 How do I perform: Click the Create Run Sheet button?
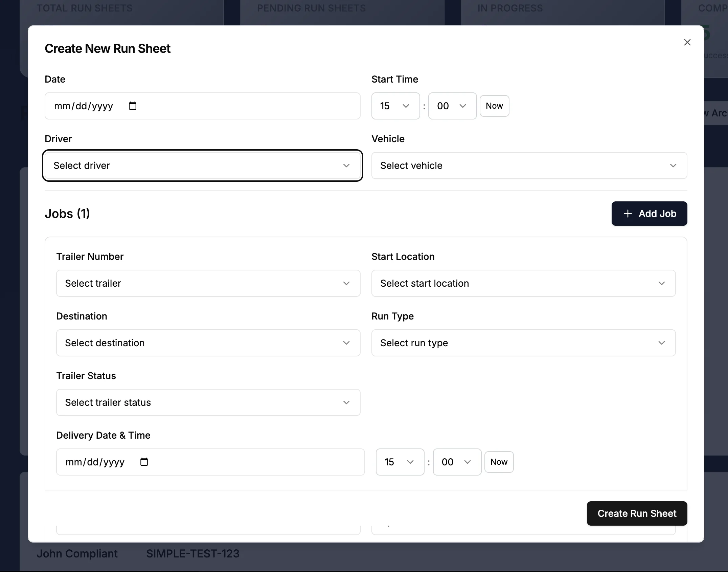637,513
